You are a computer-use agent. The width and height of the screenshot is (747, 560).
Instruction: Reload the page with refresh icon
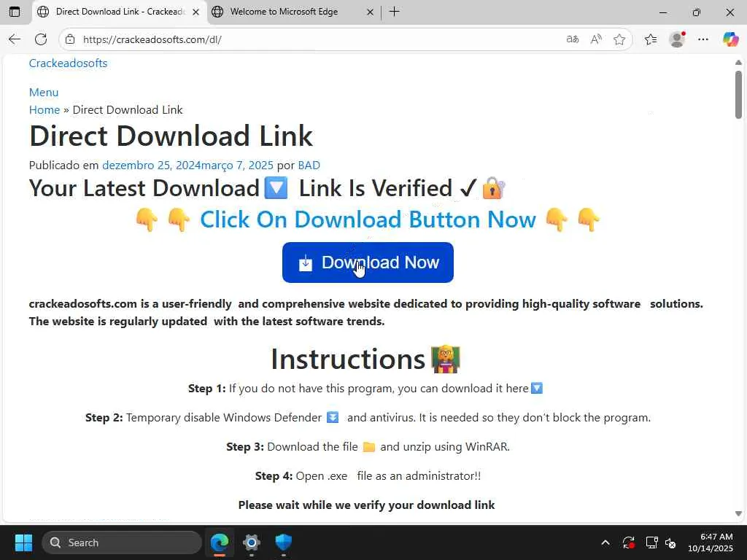coord(41,39)
